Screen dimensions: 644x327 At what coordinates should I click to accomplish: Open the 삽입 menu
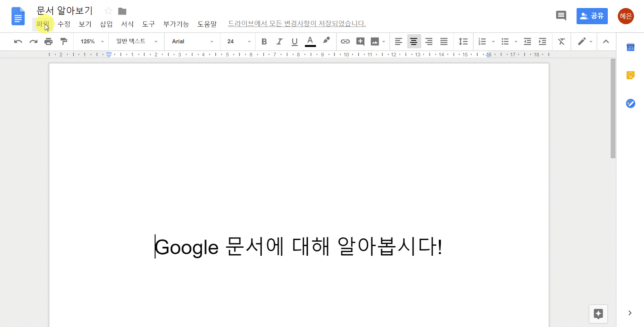106,24
